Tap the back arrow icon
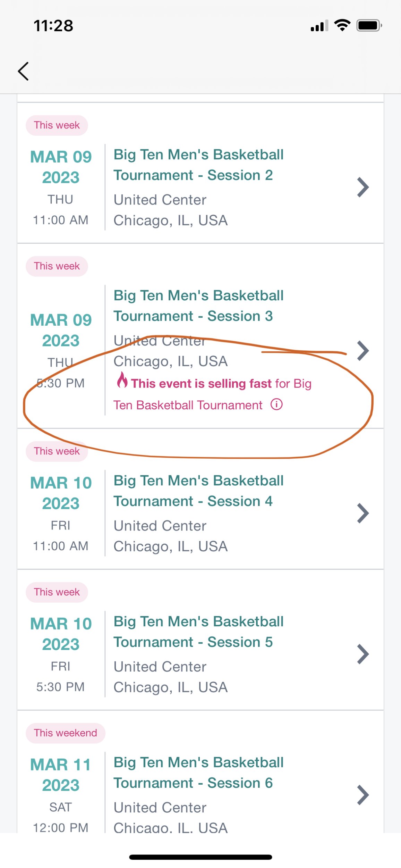Viewport: 401px width, 868px height. point(23,72)
